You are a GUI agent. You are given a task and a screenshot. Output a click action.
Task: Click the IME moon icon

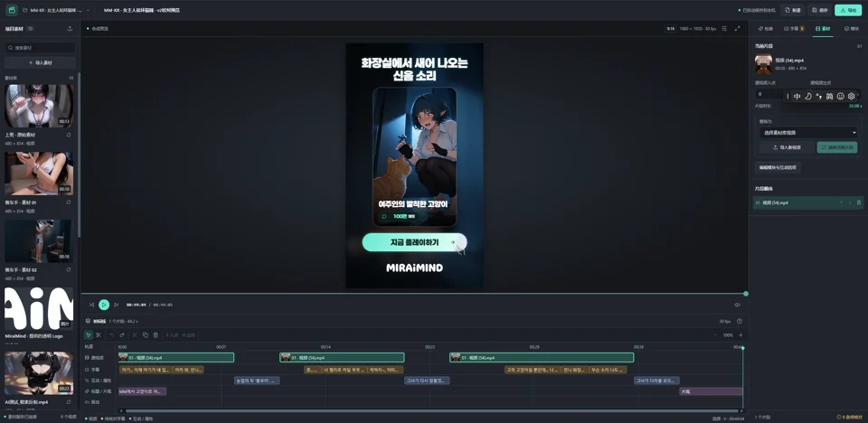[808, 96]
